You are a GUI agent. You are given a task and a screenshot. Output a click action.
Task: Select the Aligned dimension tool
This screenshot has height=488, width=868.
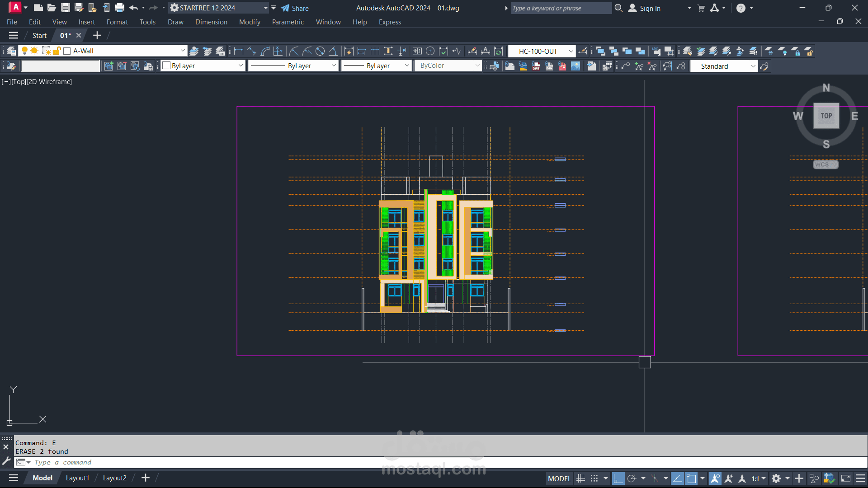coord(252,51)
